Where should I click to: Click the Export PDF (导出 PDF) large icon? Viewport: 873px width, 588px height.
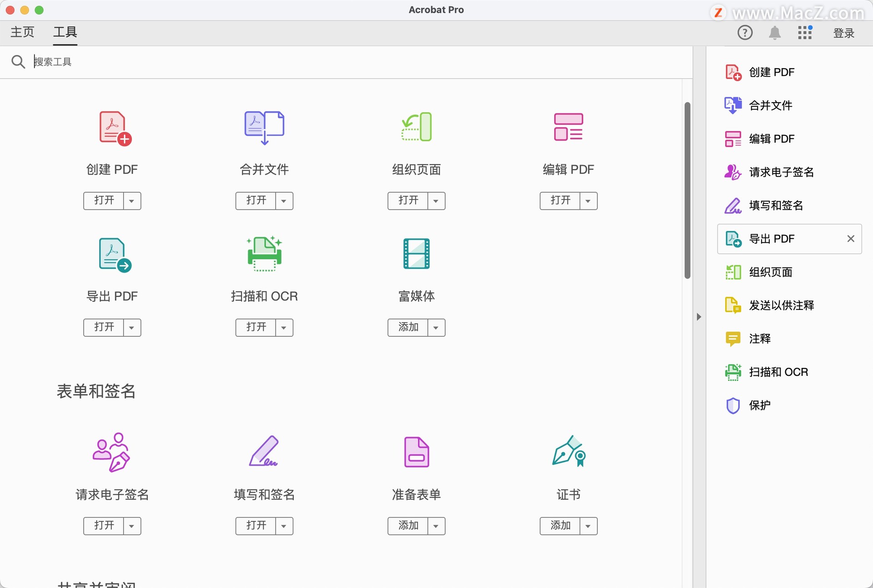pyautogui.click(x=115, y=255)
